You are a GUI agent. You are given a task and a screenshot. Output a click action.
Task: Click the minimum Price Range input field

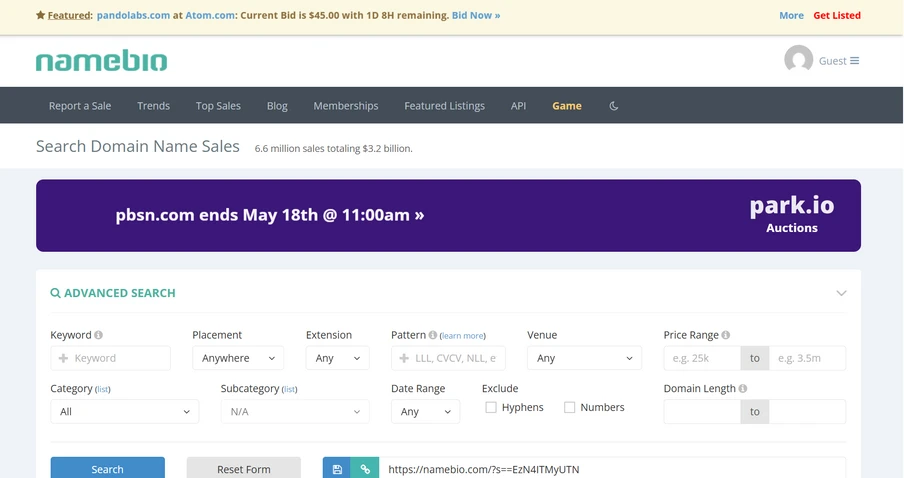[701, 358]
